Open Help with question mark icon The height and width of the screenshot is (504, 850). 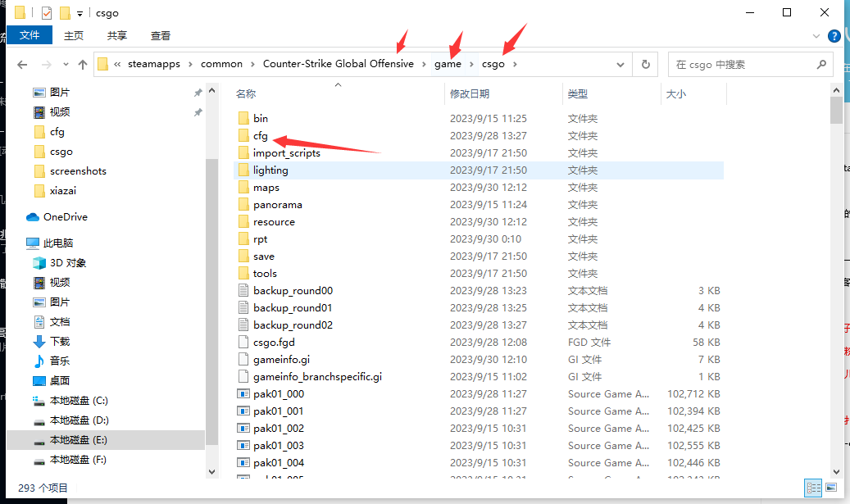[834, 36]
